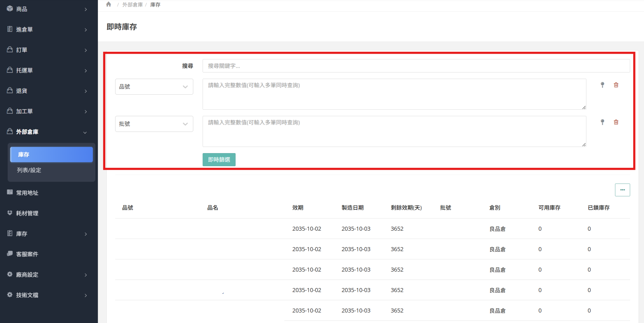Open 客服案件 from the sidebar
Image resolution: width=644 pixels, height=323 pixels.
tap(27, 254)
